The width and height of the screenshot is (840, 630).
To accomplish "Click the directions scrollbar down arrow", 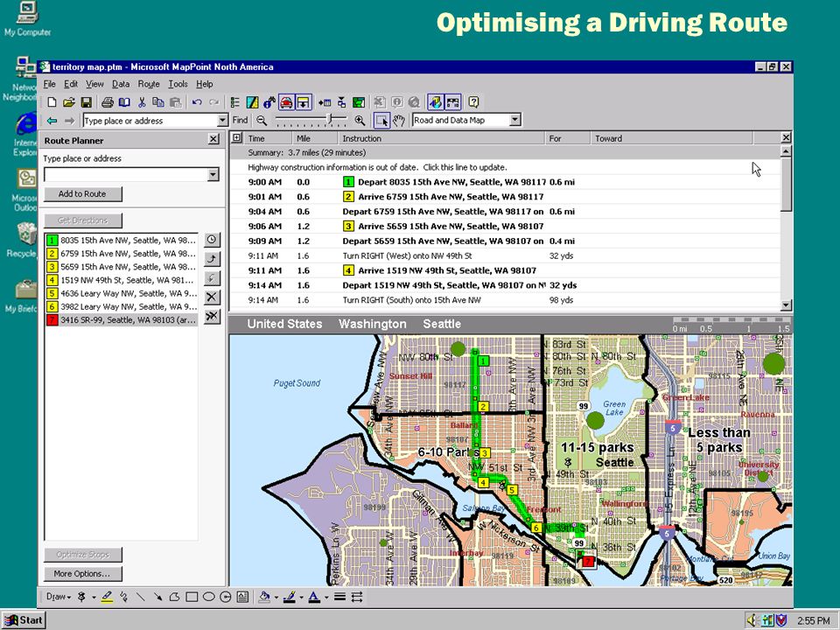I will [786, 305].
